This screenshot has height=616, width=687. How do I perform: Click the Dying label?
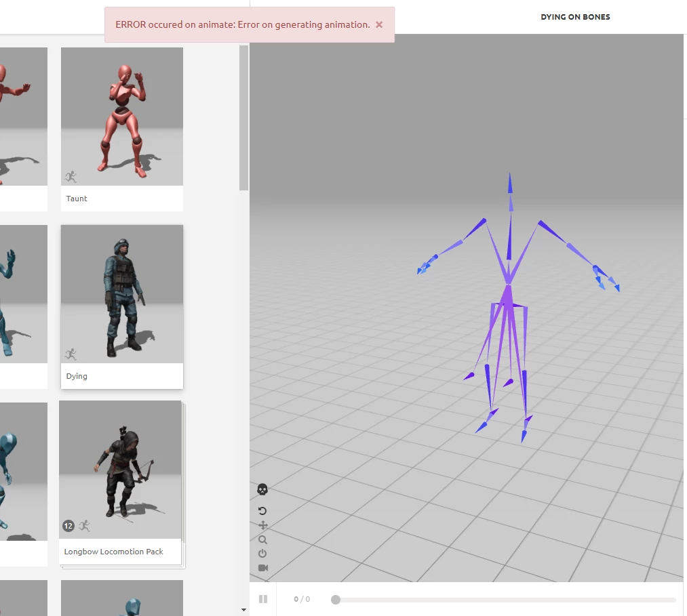pos(77,377)
